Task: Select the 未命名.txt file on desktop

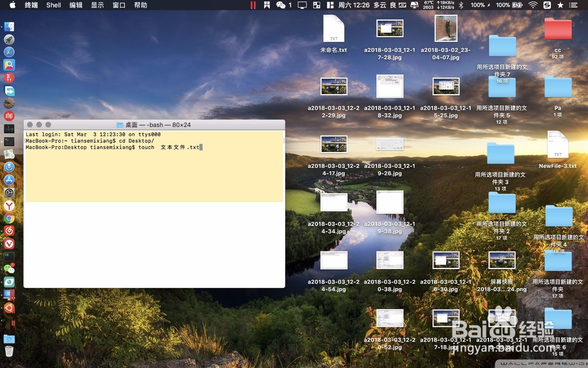Action: (x=333, y=34)
